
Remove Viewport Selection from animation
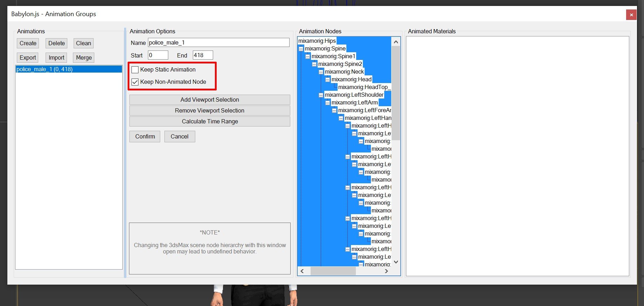210,110
